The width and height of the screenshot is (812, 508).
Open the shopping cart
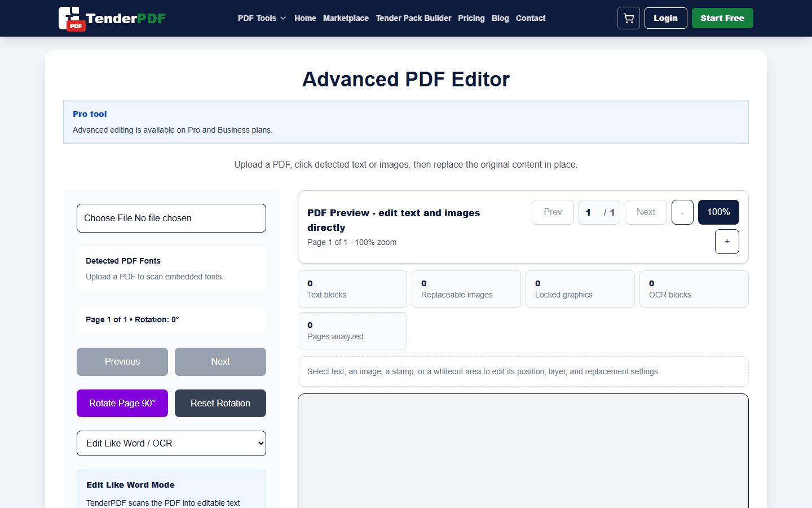tap(629, 18)
